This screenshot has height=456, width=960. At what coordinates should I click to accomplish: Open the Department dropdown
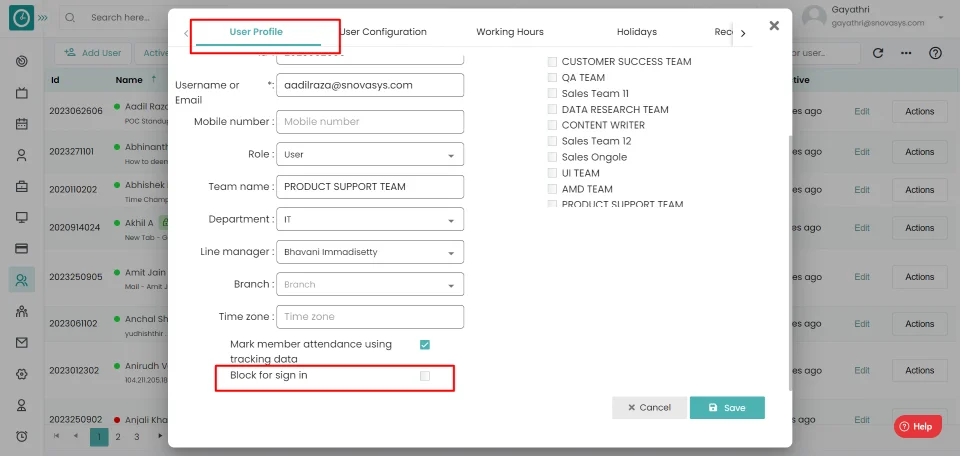coord(370,219)
